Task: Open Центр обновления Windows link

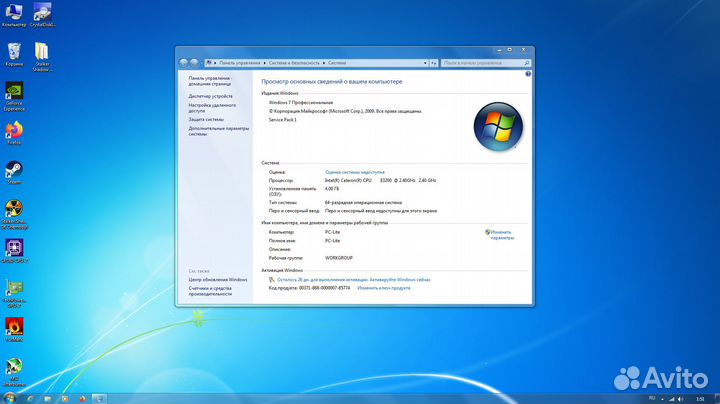Action: (218, 280)
